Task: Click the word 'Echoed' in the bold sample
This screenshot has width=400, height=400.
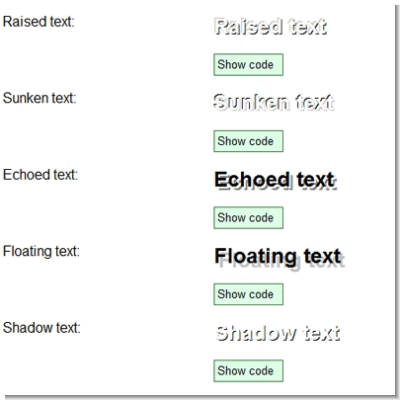Action: [x=252, y=180]
